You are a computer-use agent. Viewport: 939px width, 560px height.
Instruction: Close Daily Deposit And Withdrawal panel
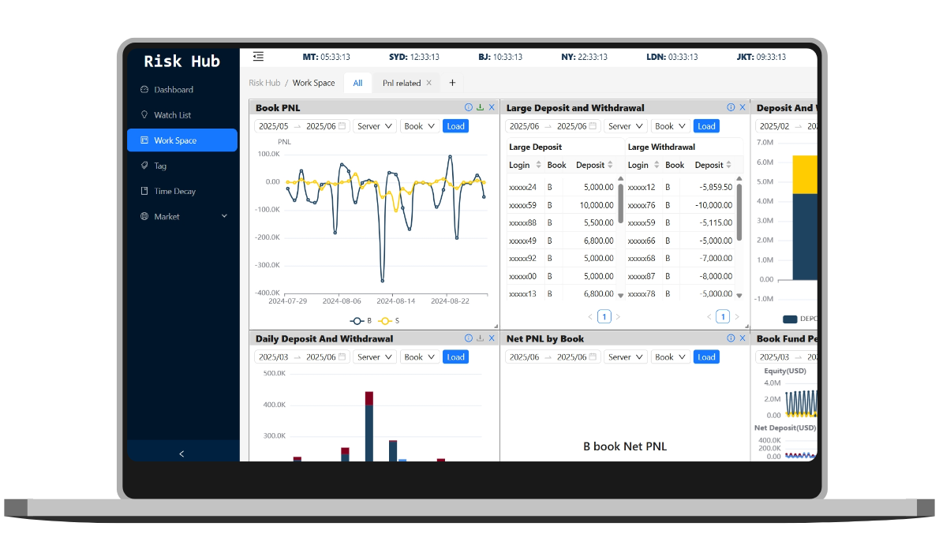(492, 338)
